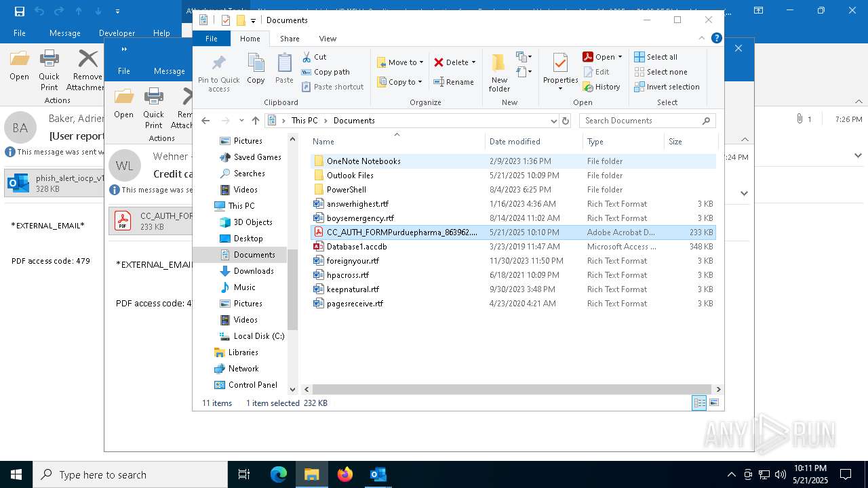Select OneNote Notebooks folder
This screenshot has height=488, width=868.
(513, 161)
